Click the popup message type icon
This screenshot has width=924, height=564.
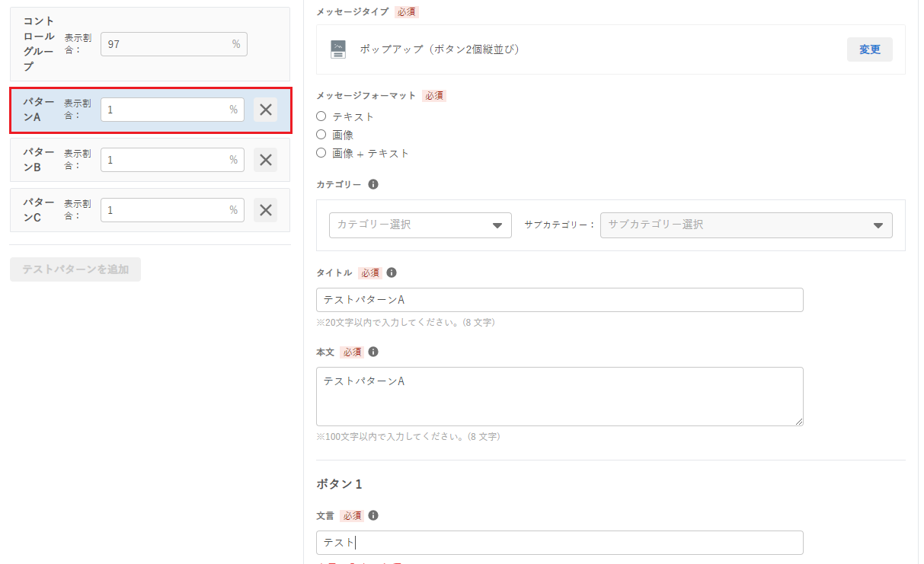click(x=338, y=49)
